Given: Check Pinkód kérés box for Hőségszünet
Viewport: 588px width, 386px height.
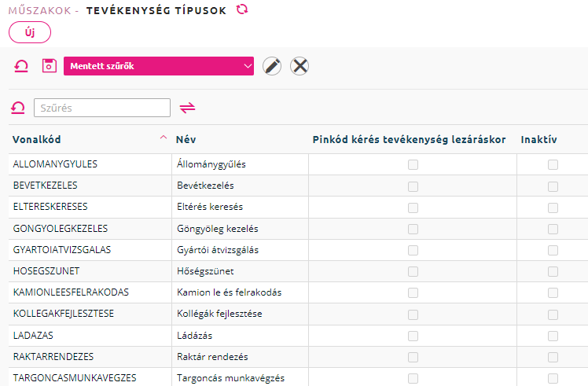Looking at the screenshot, I should [x=413, y=271].
